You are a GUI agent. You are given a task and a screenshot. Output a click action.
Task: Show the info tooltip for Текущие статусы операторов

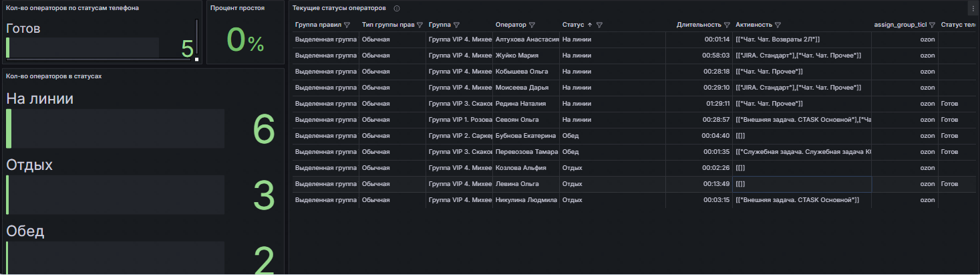point(397,9)
